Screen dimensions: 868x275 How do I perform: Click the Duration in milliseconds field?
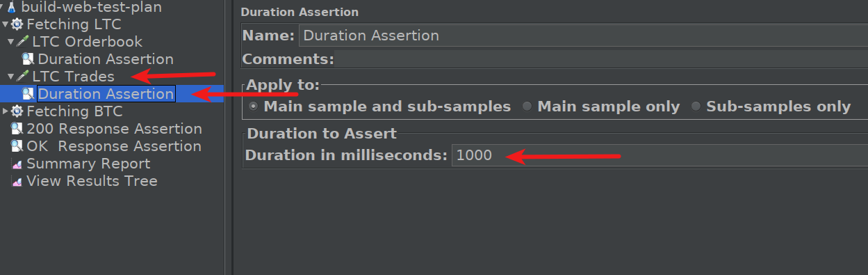pos(660,156)
